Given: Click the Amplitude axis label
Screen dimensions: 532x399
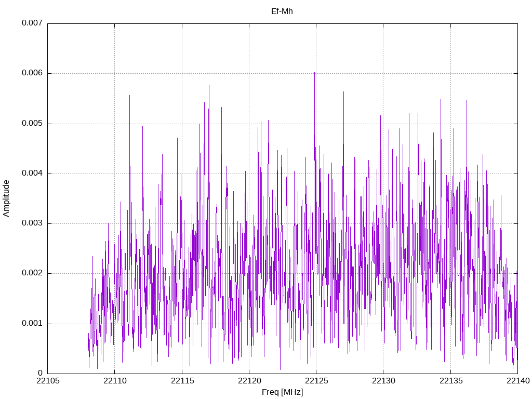Looking at the screenshot, I should tap(6, 198).
